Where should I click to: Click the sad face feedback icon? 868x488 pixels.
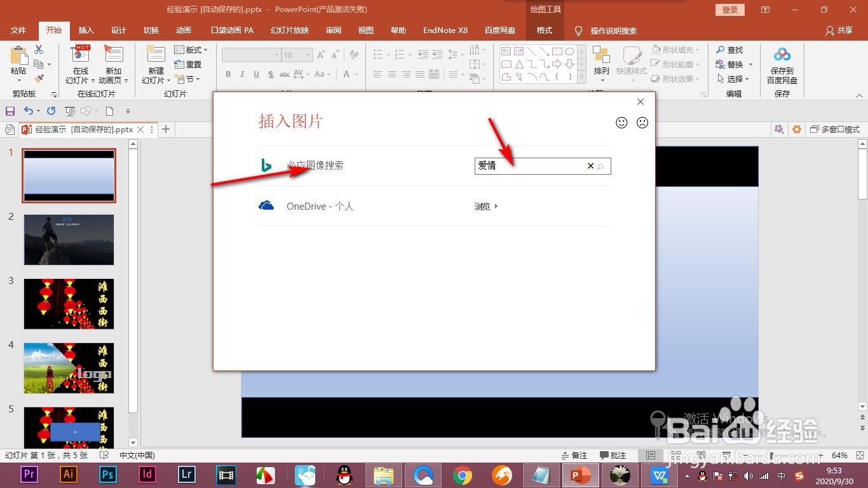[642, 123]
